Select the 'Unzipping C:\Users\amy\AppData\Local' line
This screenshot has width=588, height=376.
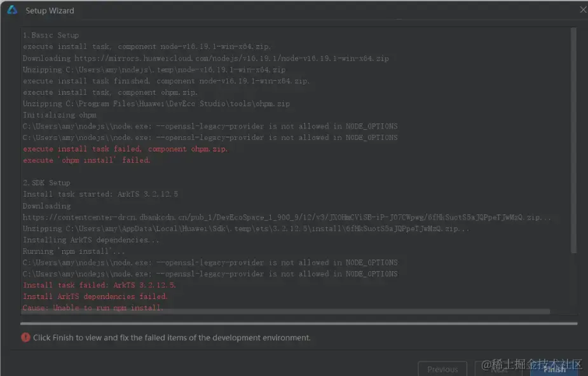pyautogui.click(x=245, y=228)
